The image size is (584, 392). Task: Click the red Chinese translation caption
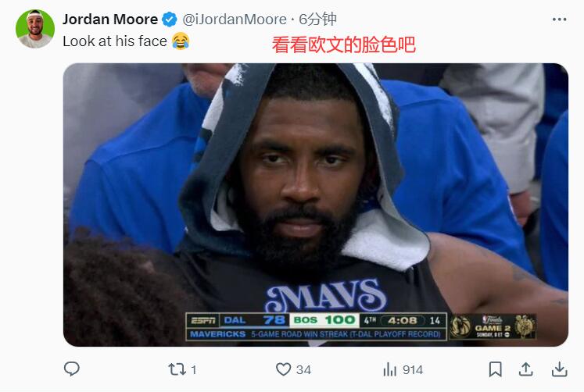point(343,45)
